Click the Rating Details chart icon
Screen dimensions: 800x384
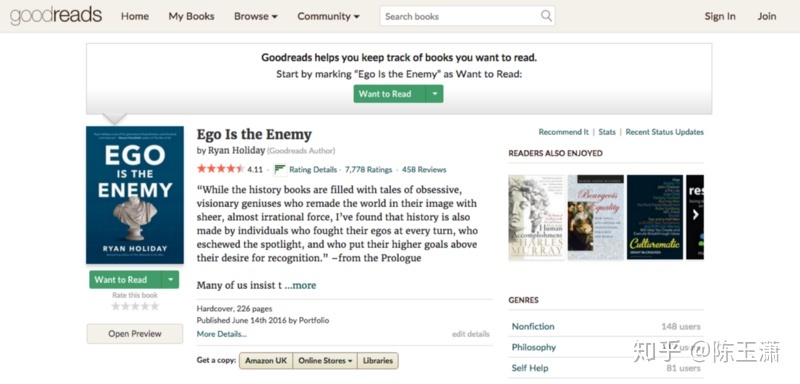point(280,170)
